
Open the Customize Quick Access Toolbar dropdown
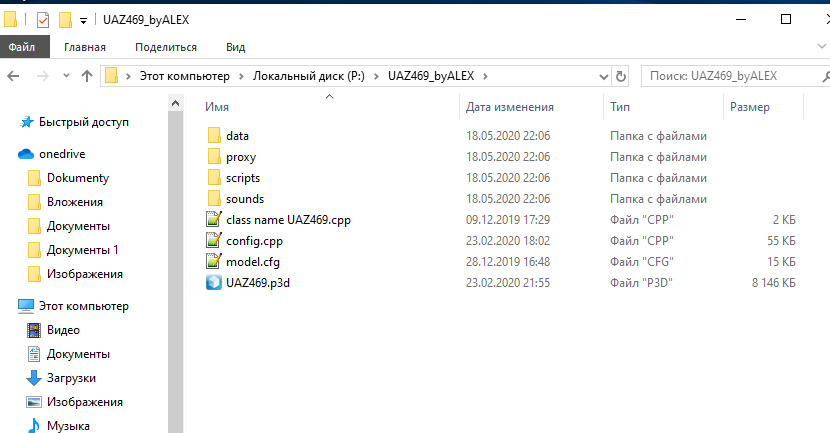pos(83,21)
